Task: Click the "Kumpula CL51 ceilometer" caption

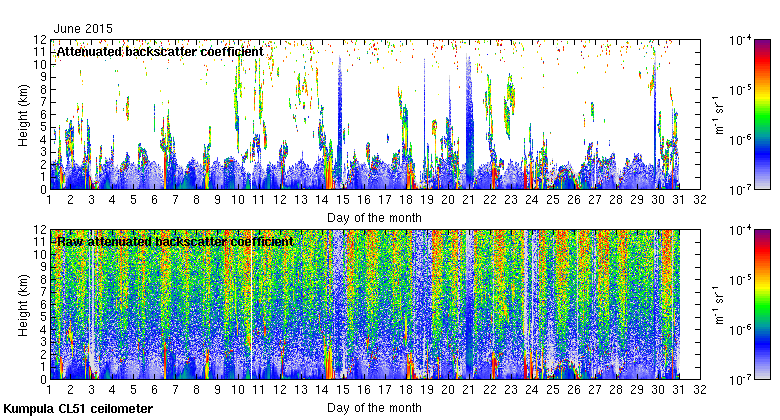Action: [78, 409]
